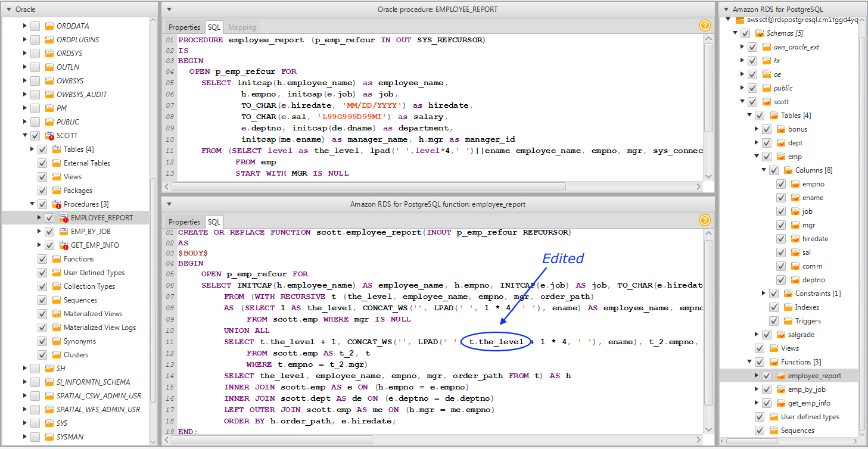Select the User Defined Types node in Oracle tree
Viewport: 868px width, 449px height.
coord(94,273)
